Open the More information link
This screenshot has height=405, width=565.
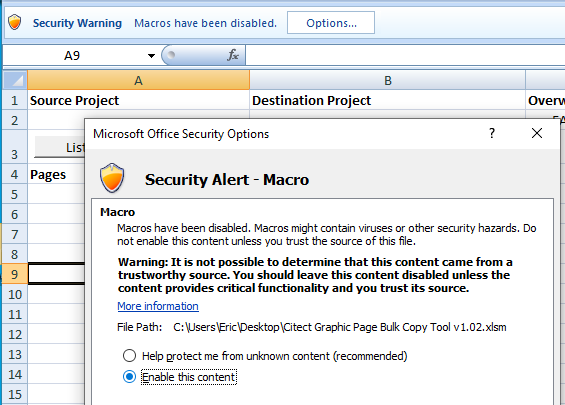158,306
